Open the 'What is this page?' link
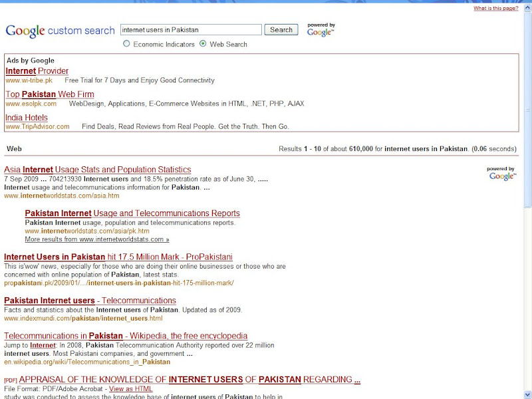Image resolution: width=532 pixels, height=399 pixels. coord(495,8)
